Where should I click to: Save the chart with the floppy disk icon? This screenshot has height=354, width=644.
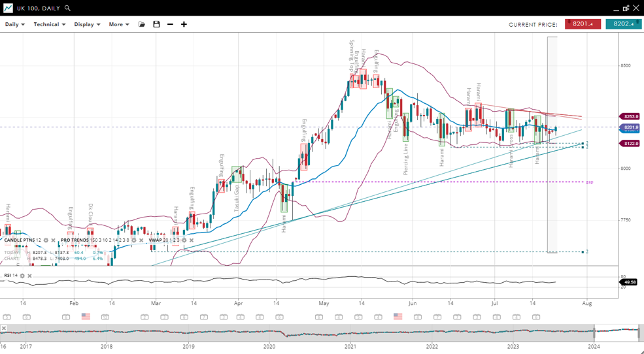156,24
